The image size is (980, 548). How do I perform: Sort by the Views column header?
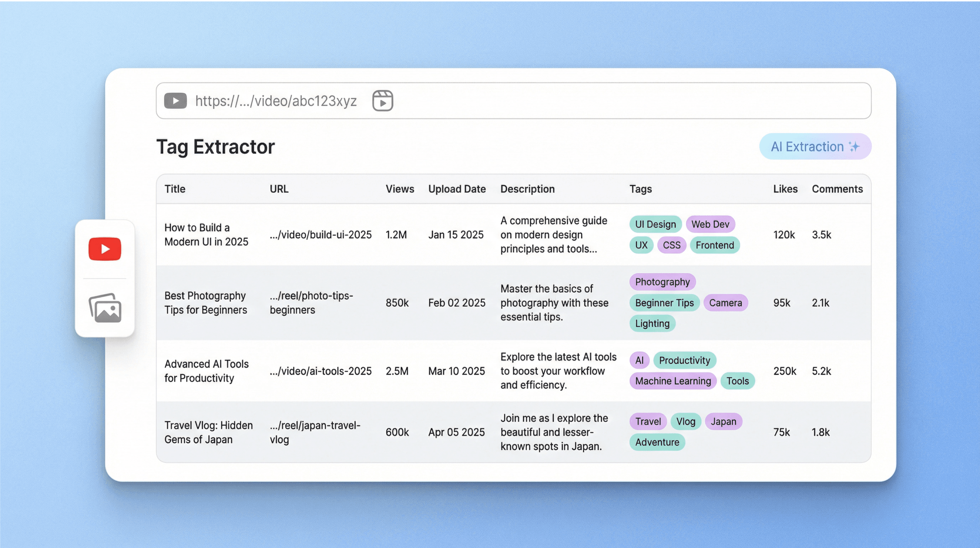(400, 189)
